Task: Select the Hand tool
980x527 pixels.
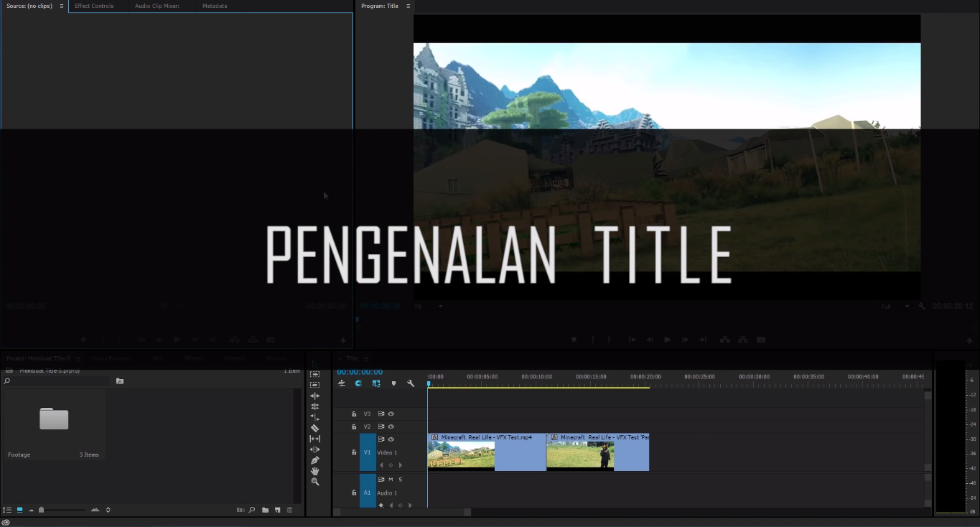Action: pos(314,471)
